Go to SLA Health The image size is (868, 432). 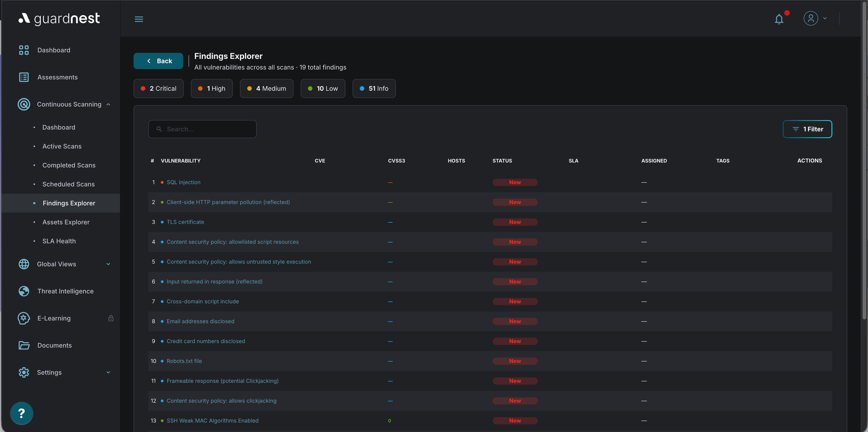click(59, 241)
